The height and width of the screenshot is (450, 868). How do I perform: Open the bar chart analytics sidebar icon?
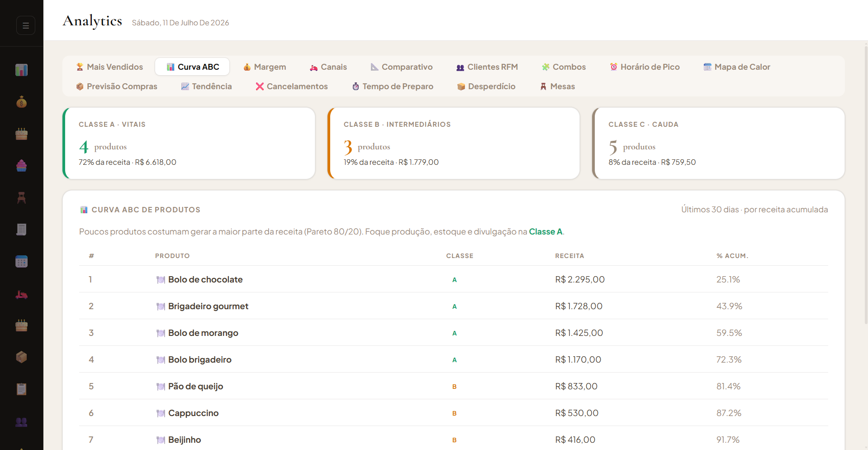(x=21, y=70)
